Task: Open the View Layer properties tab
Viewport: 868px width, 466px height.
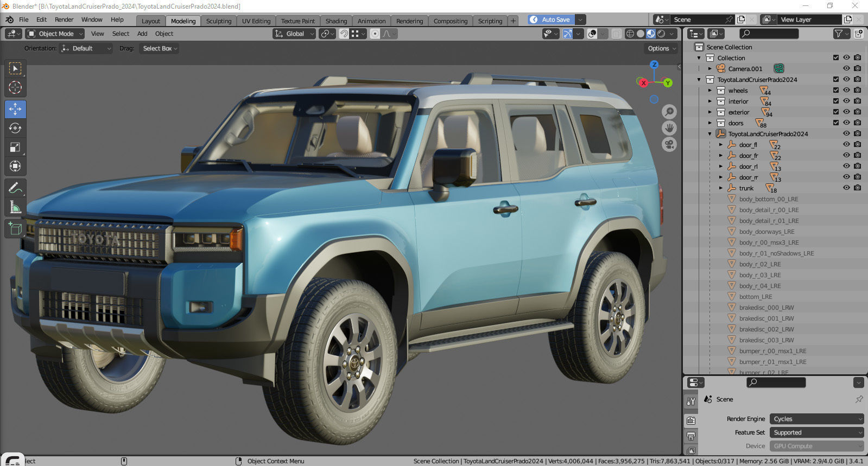Action: [x=691, y=450]
